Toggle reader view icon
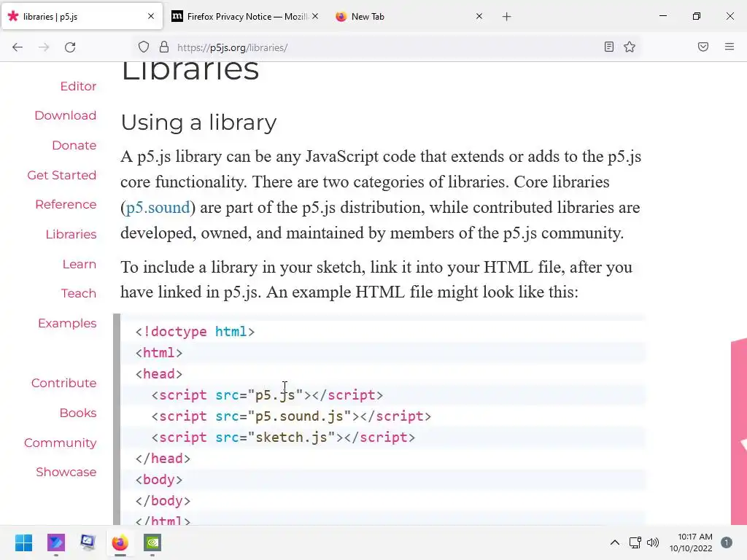Screen dimensions: 747x560 pos(609,47)
